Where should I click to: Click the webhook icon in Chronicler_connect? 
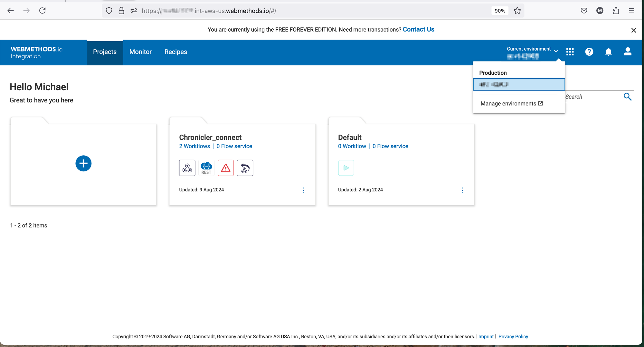point(187,168)
